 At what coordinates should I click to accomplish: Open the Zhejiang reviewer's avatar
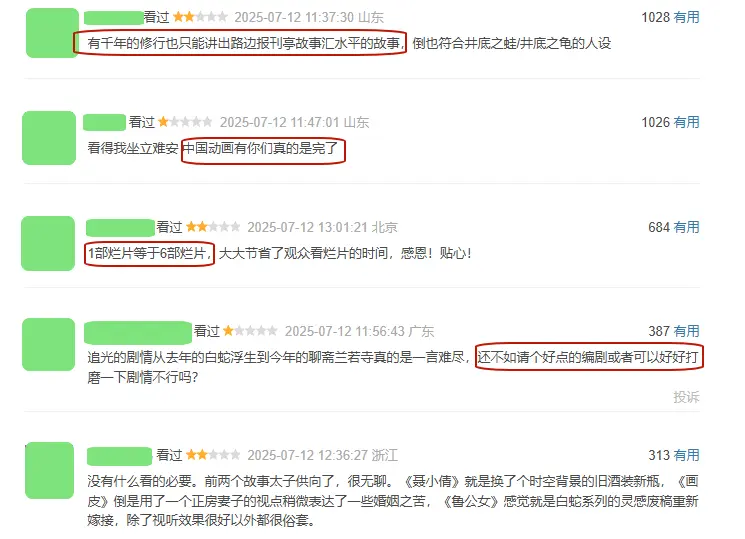(49, 471)
